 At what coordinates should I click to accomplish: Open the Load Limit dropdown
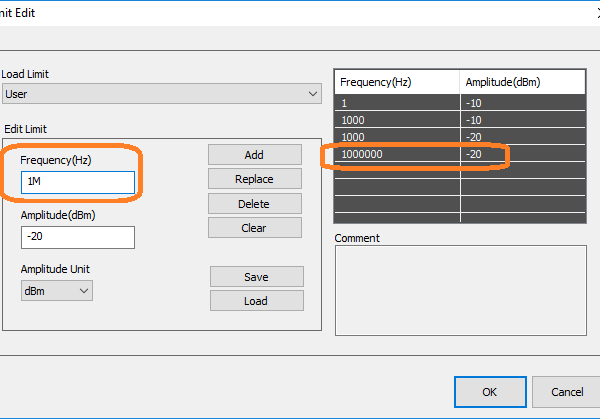click(x=160, y=94)
